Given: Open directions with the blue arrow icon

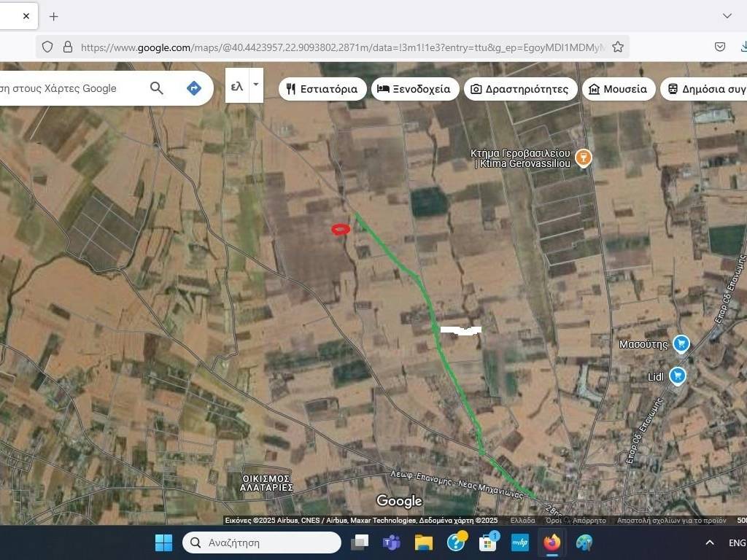Looking at the screenshot, I should pos(194,88).
